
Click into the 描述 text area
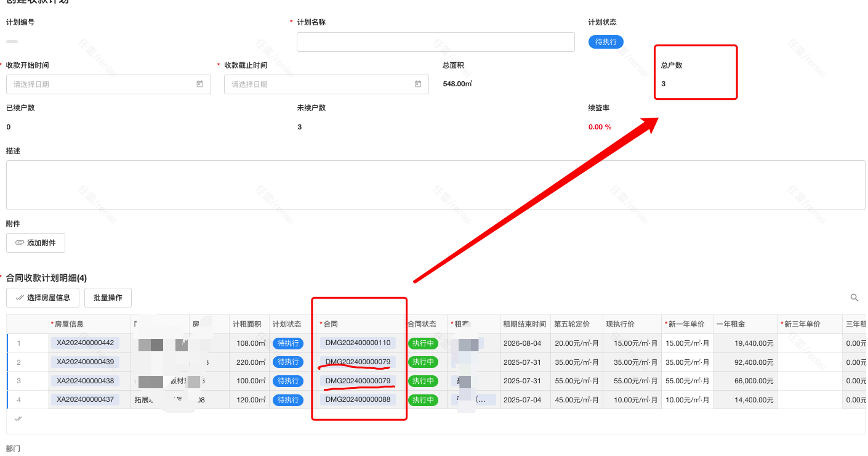point(435,185)
